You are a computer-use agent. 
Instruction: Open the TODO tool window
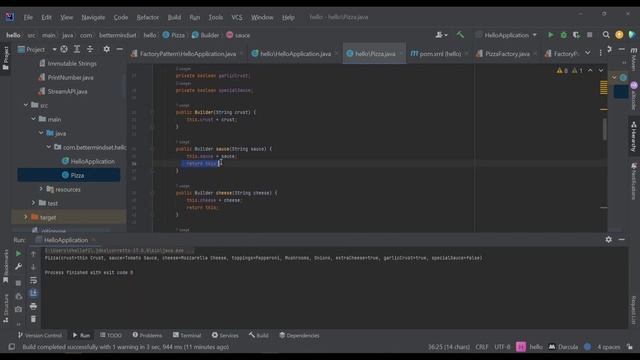[x=111, y=335]
